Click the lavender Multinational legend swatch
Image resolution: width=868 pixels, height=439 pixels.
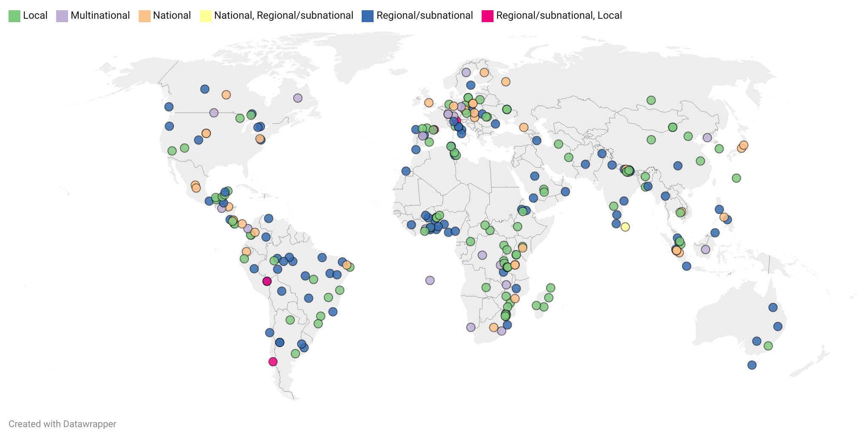pos(62,16)
